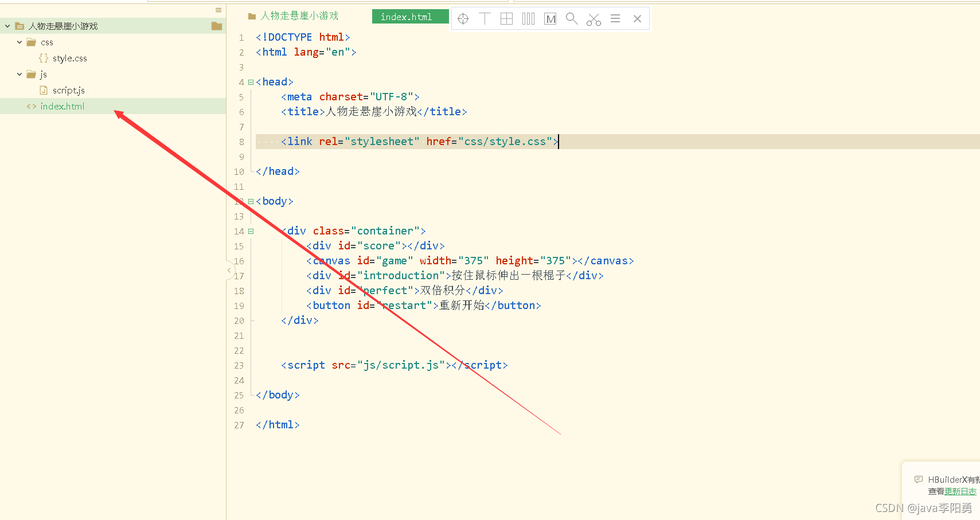This screenshot has height=520, width=980.
Task: Click the four-pane grid icon in floating toolbar
Action: tap(507, 19)
